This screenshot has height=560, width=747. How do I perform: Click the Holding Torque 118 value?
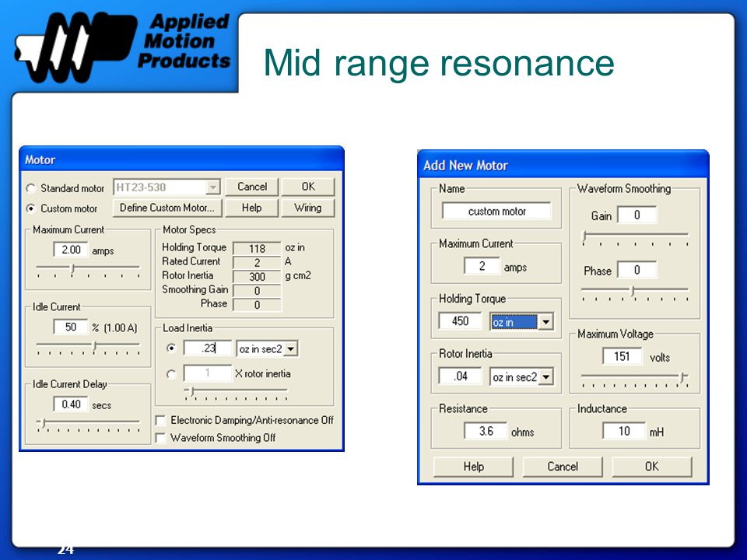point(258,248)
